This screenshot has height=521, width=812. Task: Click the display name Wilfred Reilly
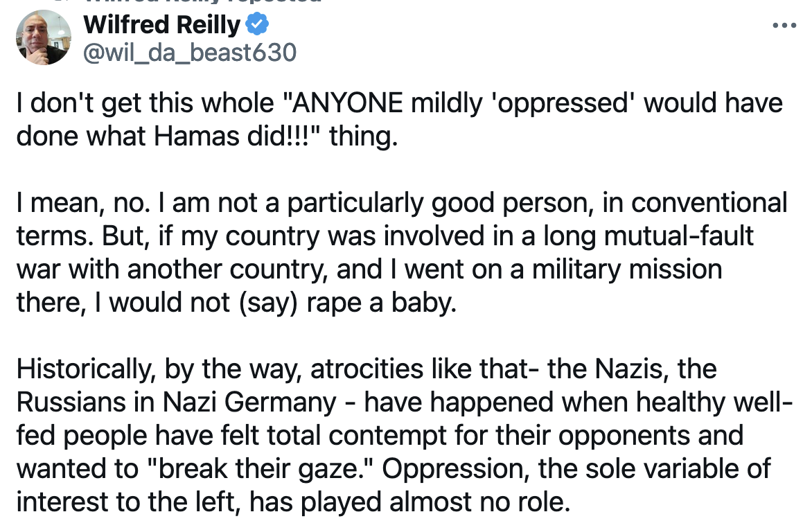point(162,25)
